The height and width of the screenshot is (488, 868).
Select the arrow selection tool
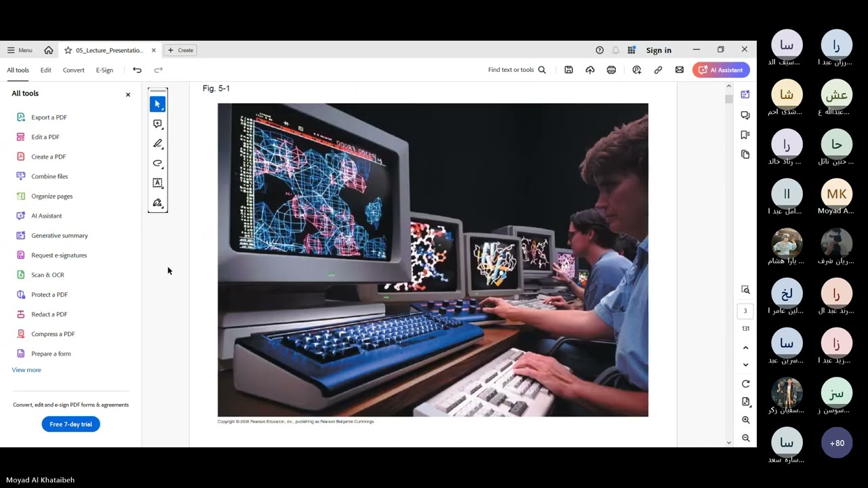[157, 104]
